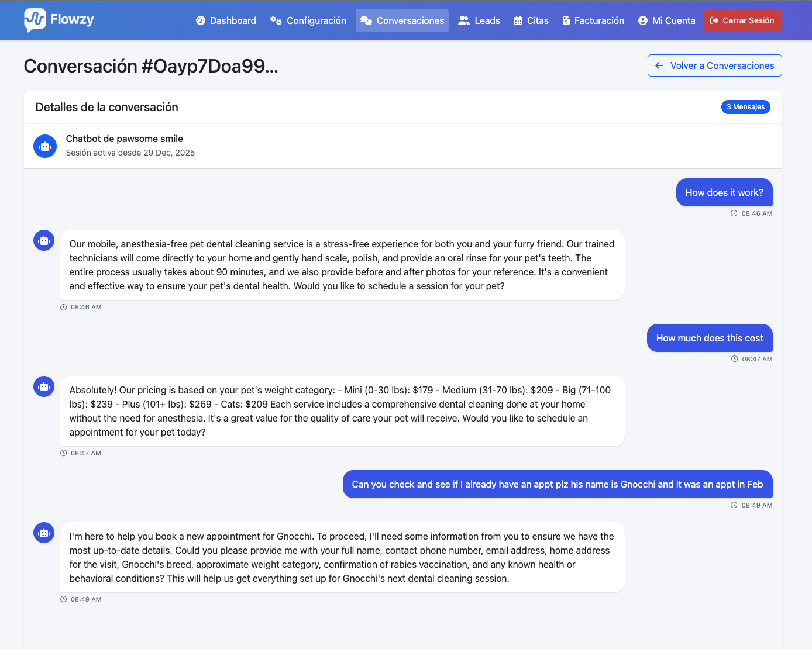Click the Facturación invoice icon
This screenshot has height=649, width=812.
tap(565, 20)
